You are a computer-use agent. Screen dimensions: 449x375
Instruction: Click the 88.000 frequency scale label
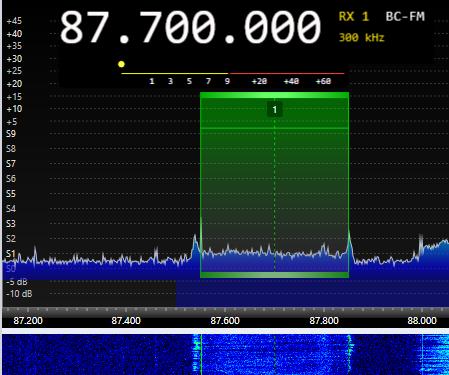pos(422,321)
